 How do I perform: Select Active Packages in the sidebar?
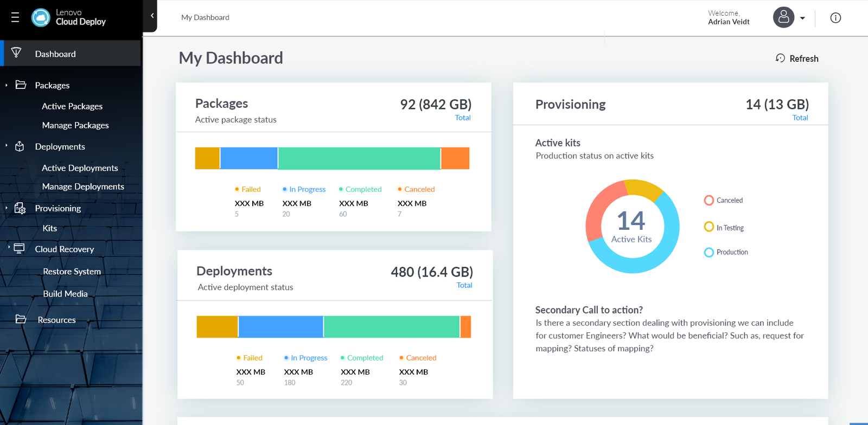click(72, 106)
